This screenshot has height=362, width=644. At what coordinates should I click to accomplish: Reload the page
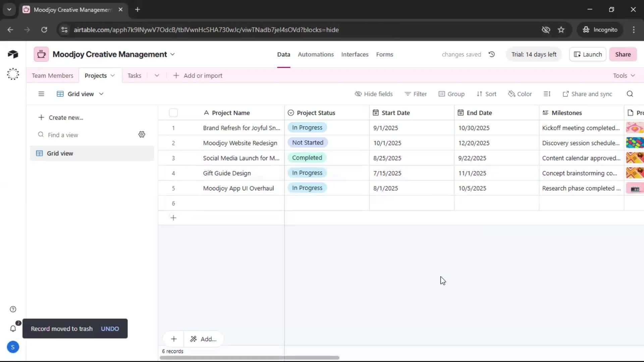click(44, 30)
